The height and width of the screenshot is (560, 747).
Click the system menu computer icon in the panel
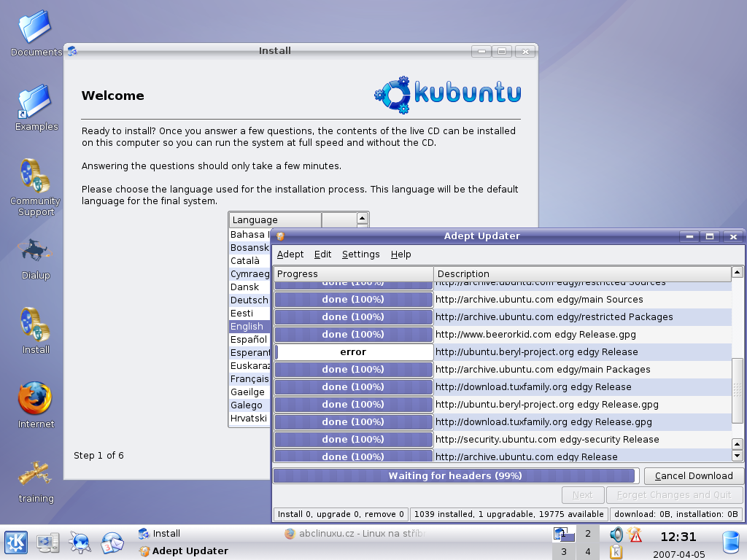tap(47, 542)
